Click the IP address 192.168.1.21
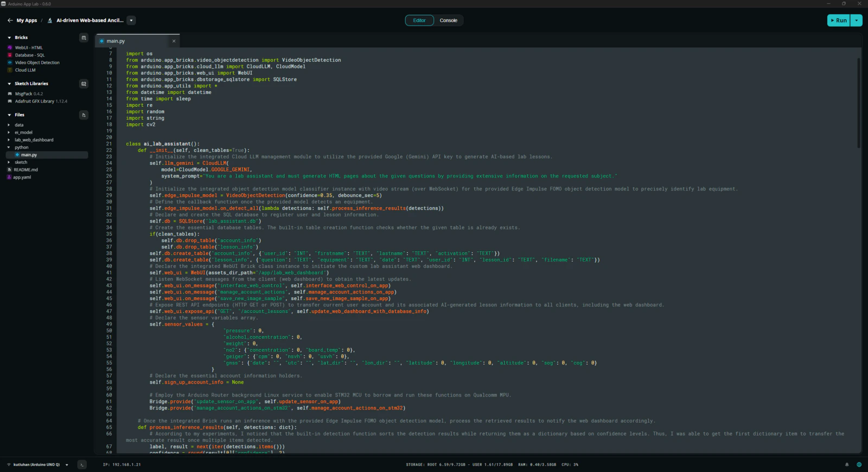This screenshot has width=868, height=472. pos(122,464)
